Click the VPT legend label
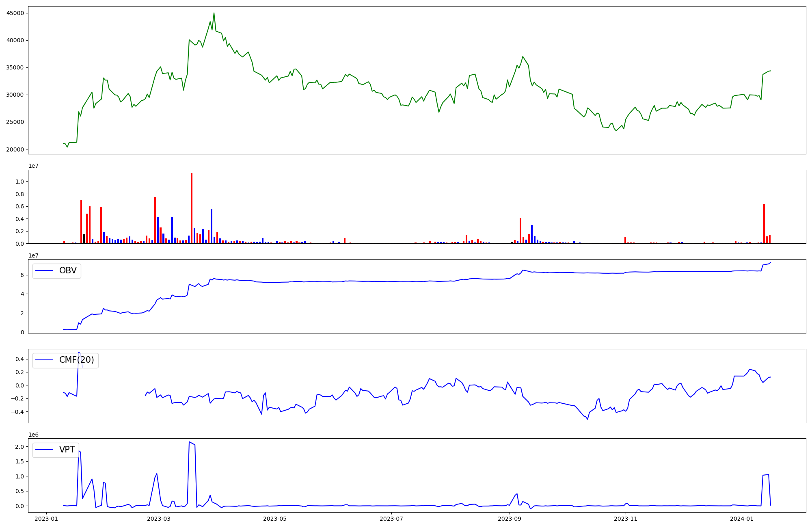Viewport: 812px width, 528px height. coord(67,450)
